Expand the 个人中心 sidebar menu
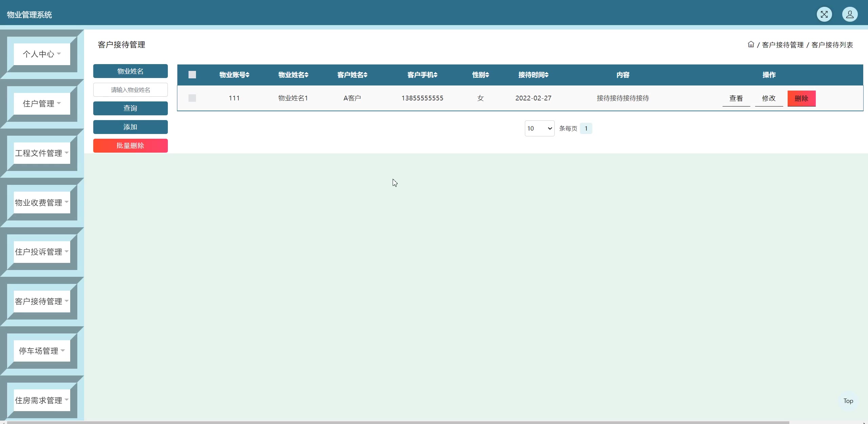The height and width of the screenshot is (424, 868). [42, 54]
